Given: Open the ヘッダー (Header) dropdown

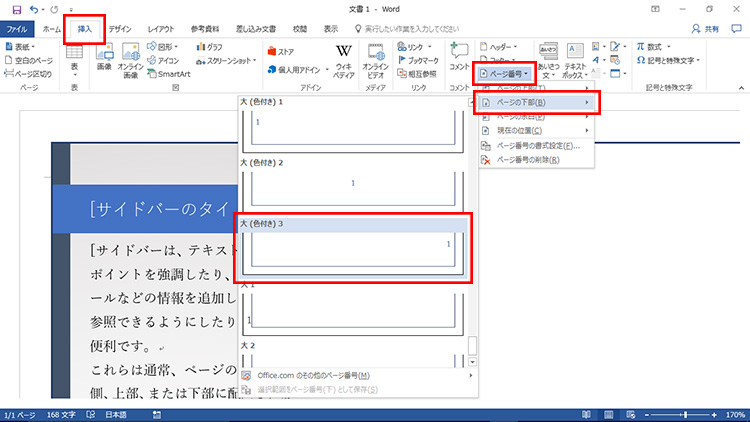Looking at the screenshot, I should tap(503, 46).
